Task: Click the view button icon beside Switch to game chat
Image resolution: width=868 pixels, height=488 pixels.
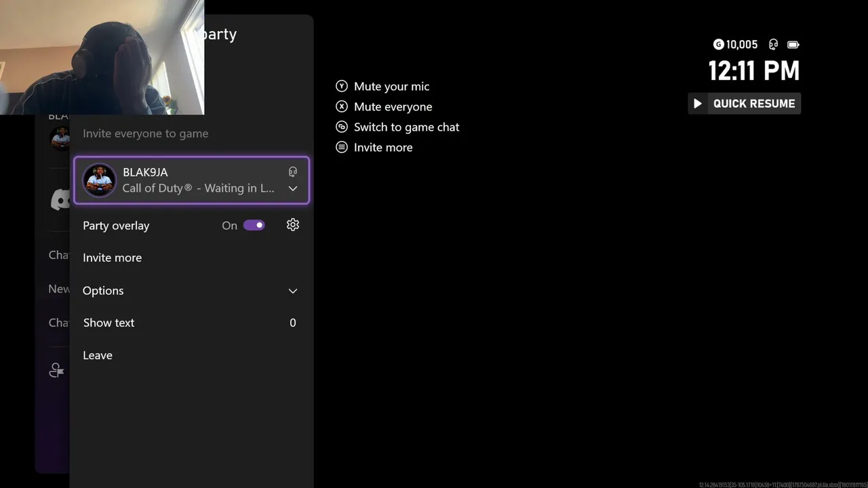Action: pos(342,127)
